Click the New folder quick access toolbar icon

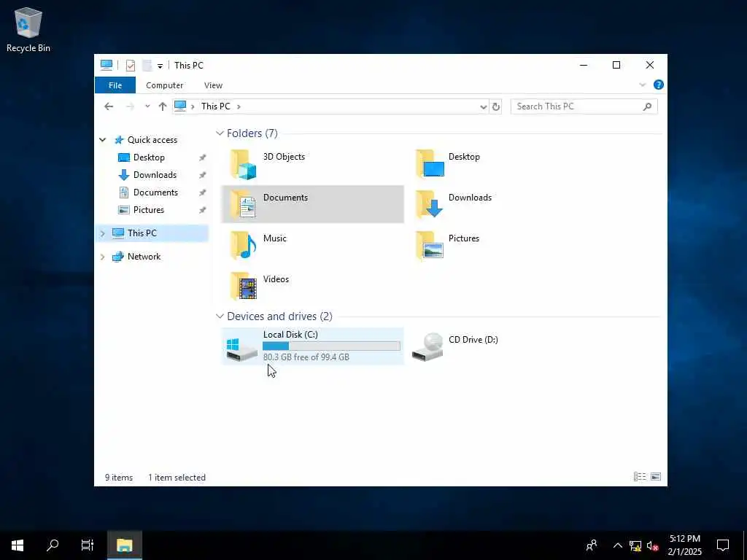click(147, 65)
